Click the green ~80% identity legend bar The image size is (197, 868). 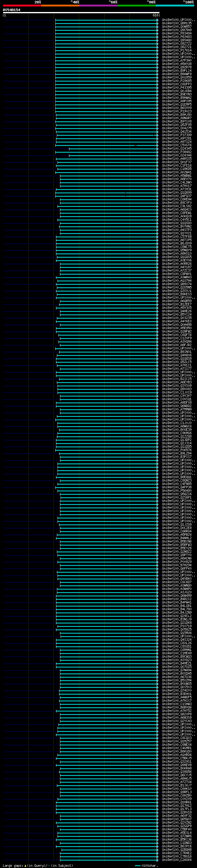tap(137, 6)
